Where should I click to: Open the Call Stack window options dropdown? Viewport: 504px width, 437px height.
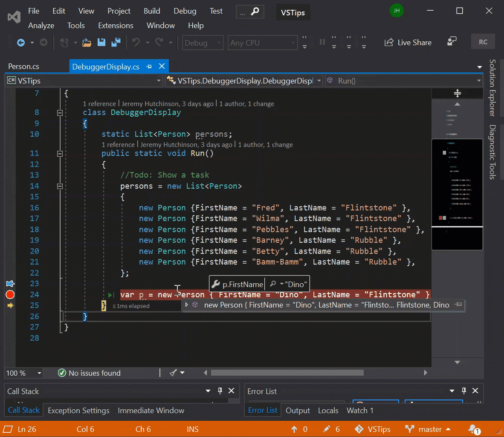pyautogui.click(x=208, y=391)
